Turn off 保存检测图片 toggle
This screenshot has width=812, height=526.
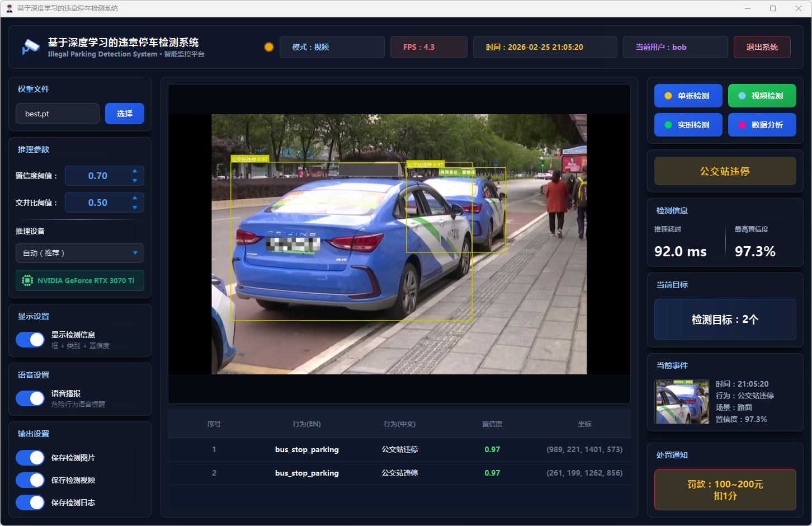pyautogui.click(x=30, y=458)
